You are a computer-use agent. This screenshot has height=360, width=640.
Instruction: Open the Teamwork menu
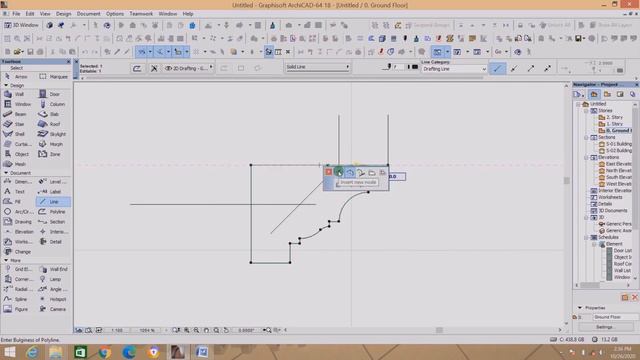pos(141,13)
